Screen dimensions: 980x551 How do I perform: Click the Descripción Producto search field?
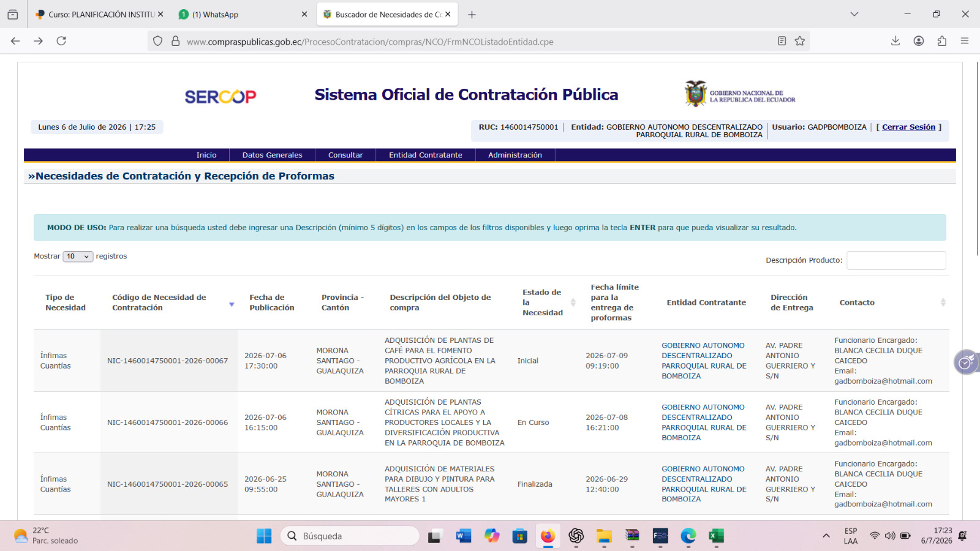pos(896,260)
